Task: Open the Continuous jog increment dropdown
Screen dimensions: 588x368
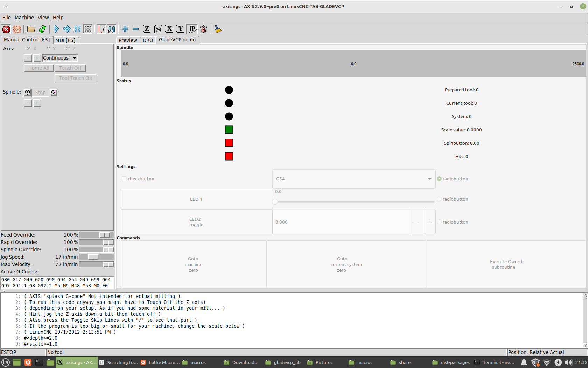Action: (x=75, y=58)
